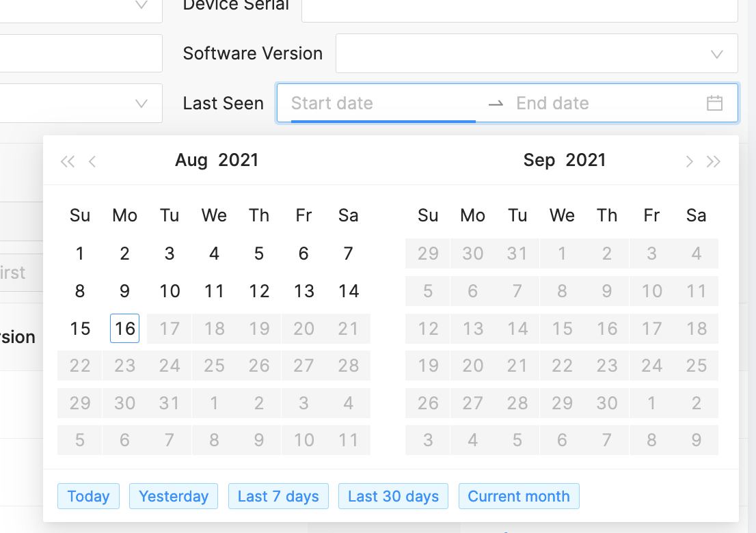Click the calendar icon in Last Seen field
756x533 pixels.
(714, 103)
